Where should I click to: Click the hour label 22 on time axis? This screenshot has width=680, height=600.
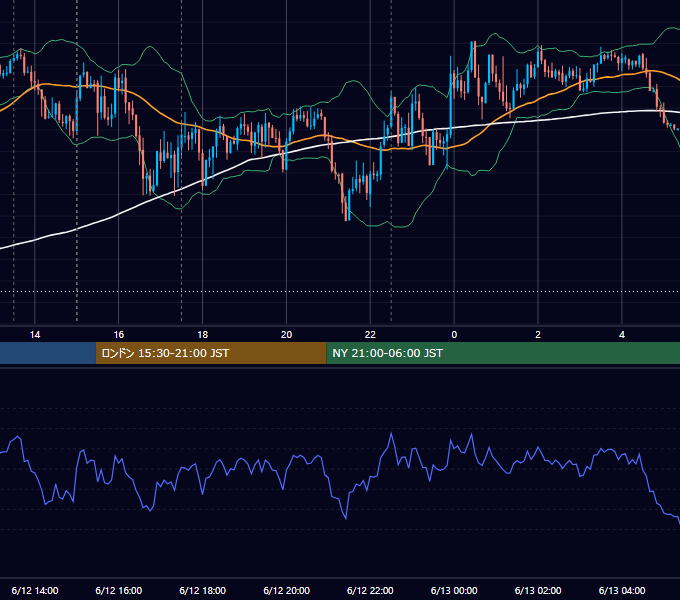coord(370,335)
